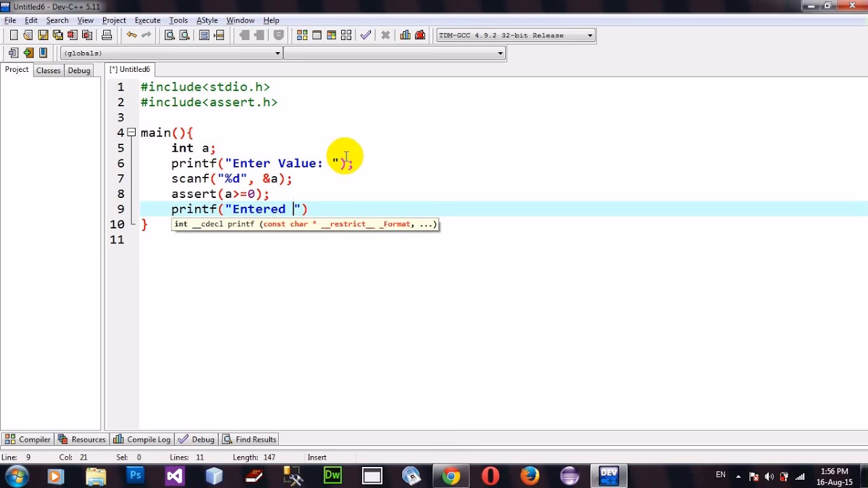Click the Close All icon
The height and width of the screenshot is (488, 868).
click(x=87, y=35)
